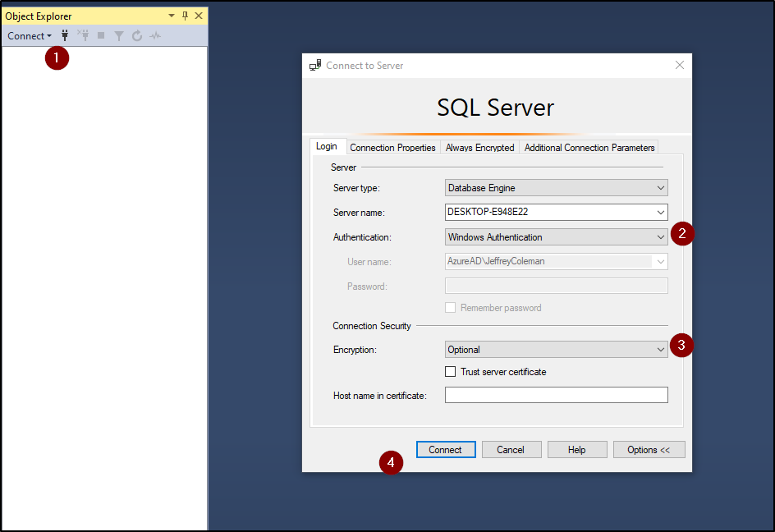Collapse dialog with Options << button

click(x=649, y=449)
